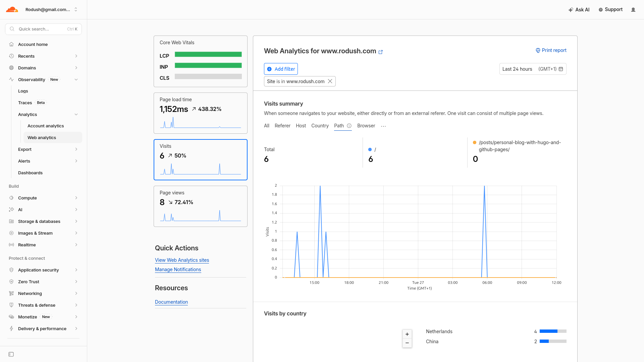Switch to the Country tab
Image resolution: width=644 pixels, height=362 pixels.
click(320, 126)
